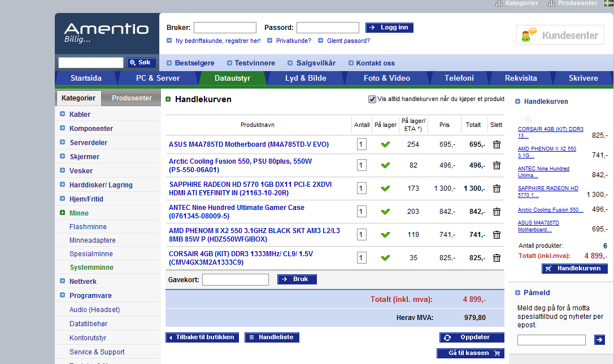Focus the newsletter email field
Screen dimensions: 614x364
(x=551, y=340)
